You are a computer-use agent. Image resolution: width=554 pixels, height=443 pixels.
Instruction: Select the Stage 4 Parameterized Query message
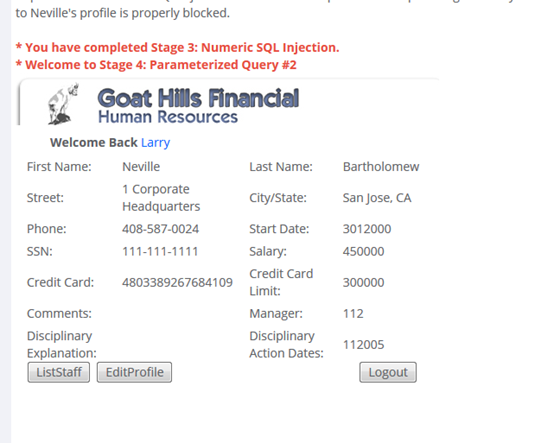pos(156,65)
